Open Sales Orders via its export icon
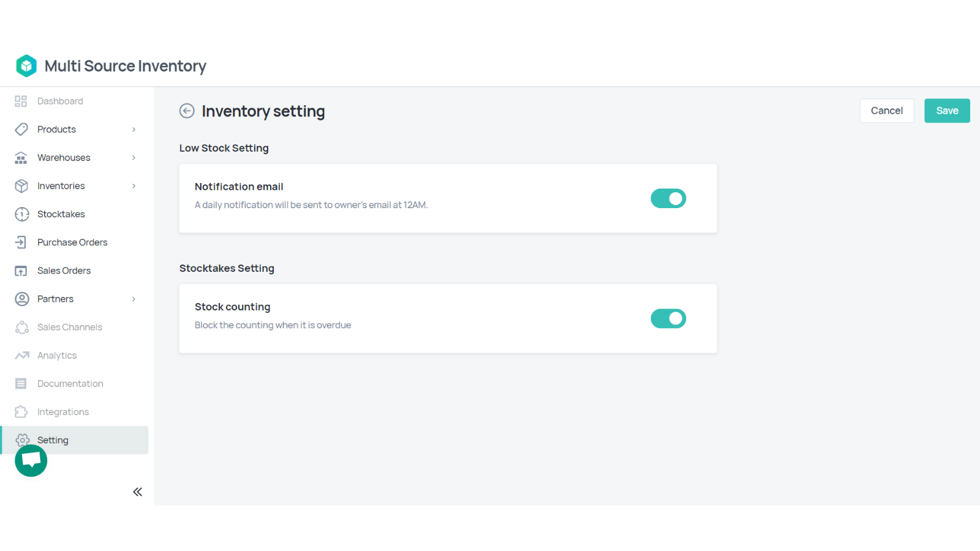The width and height of the screenshot is (980, 551). pos(20,270)
